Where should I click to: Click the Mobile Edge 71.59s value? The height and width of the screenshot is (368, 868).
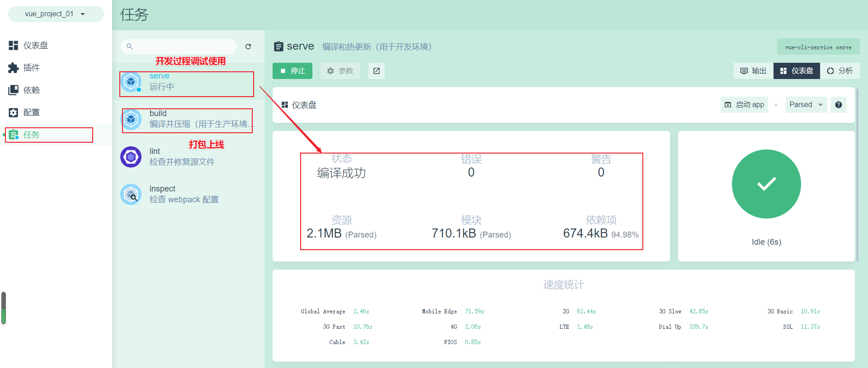[x=474, y=312]
